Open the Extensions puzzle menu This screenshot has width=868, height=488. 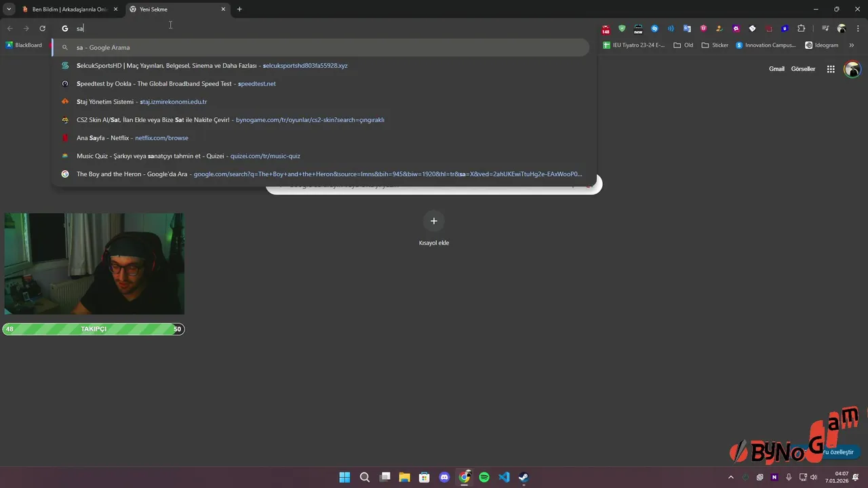(802, 28)
